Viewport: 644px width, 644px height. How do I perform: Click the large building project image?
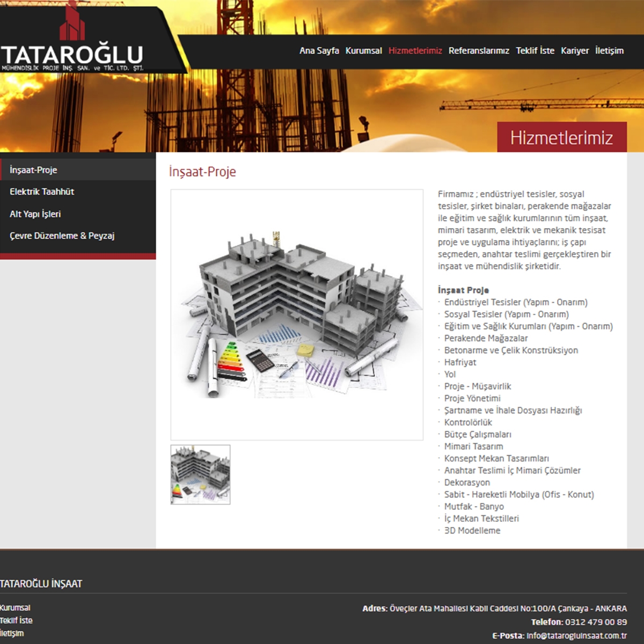(x=297, y=314)
